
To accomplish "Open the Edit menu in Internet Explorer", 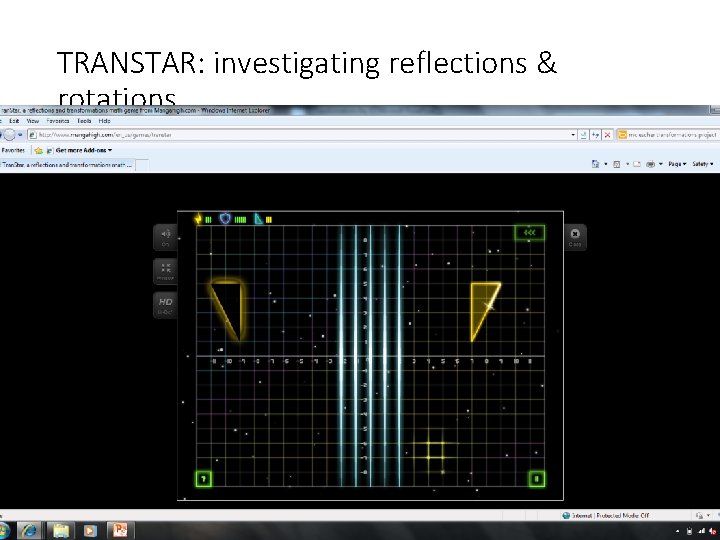I will coord(14,121).
